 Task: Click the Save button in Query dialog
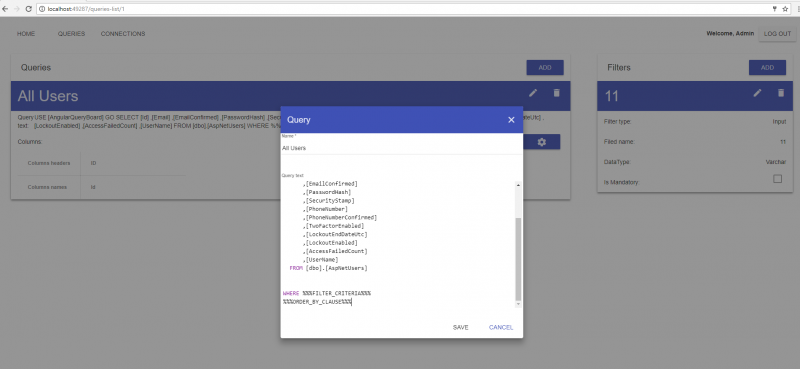coord(460,328)
